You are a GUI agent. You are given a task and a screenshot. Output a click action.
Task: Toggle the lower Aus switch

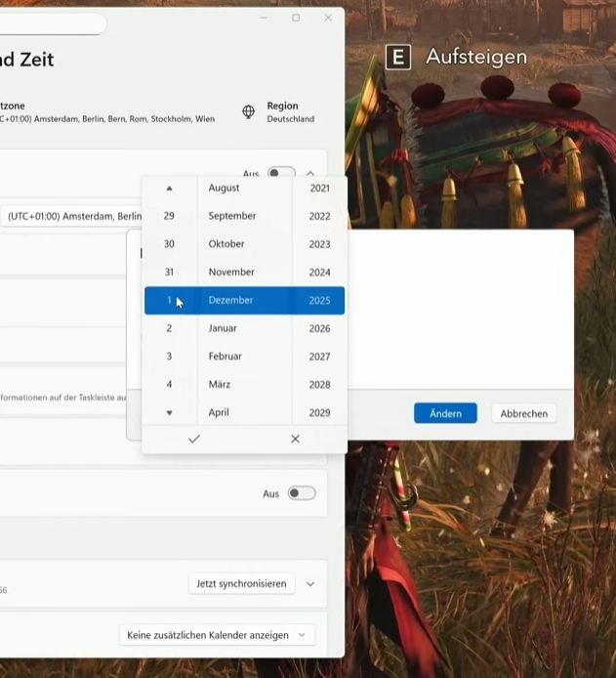[x=301, y=493]
